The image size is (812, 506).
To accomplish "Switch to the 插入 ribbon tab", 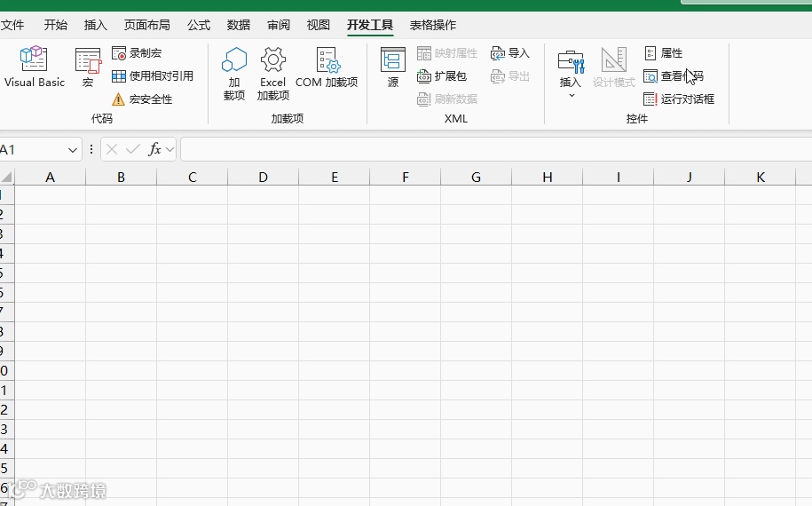I will tap(95, 25).
